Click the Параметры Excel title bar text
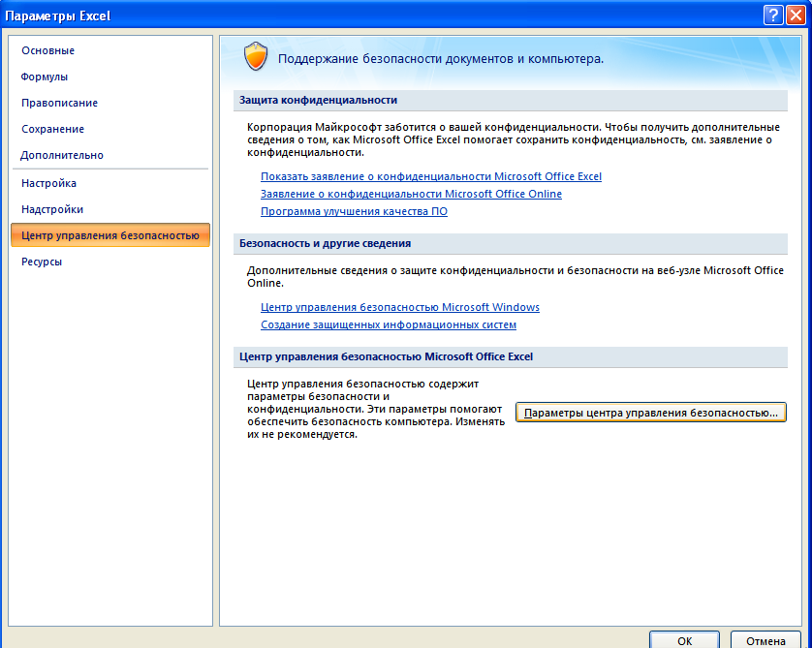Viewport: 812px width, 648px height. [57, 16]
